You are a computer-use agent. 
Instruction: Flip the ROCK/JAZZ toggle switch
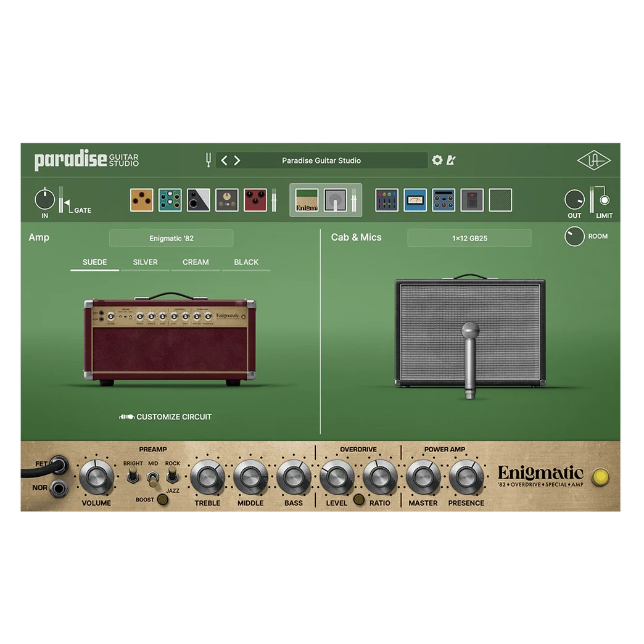pos(173,475)
